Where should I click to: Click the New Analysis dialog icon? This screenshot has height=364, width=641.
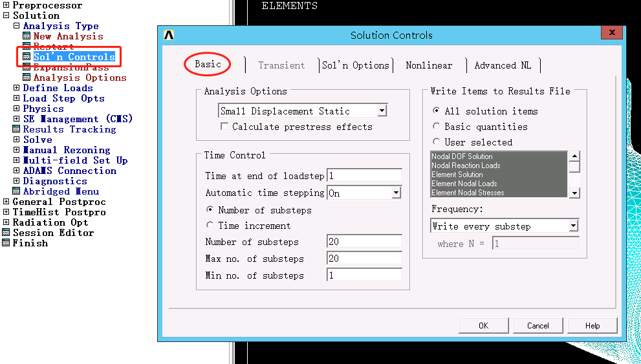point(27,36)
